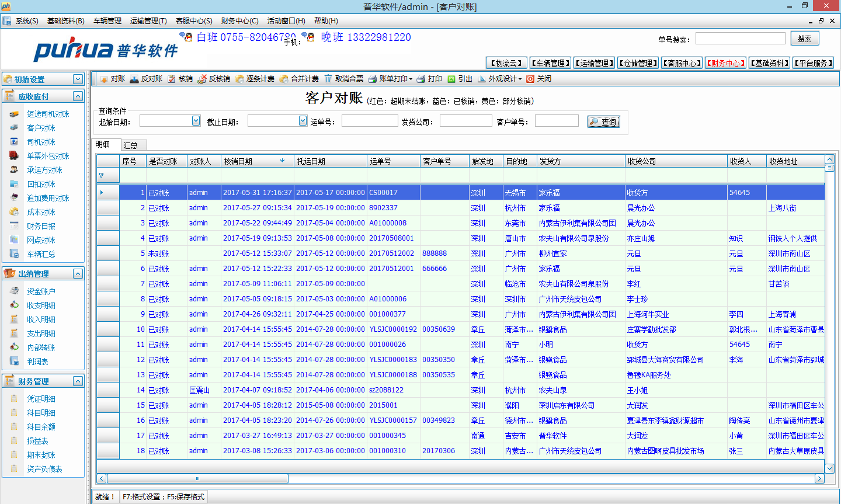841x504 pixels.
Task: Expand the 账单打印 dropdown menu
Action: (411, 79)
